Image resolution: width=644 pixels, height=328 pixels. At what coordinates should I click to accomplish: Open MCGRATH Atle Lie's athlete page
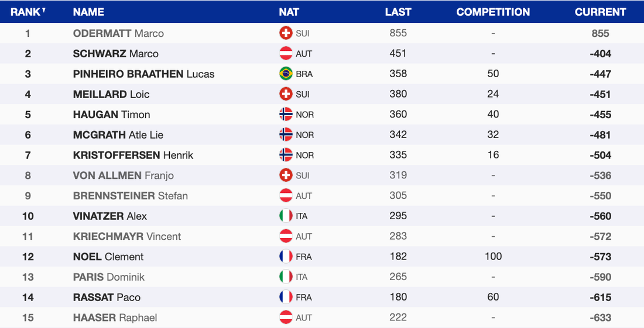[x=118, y=135]
